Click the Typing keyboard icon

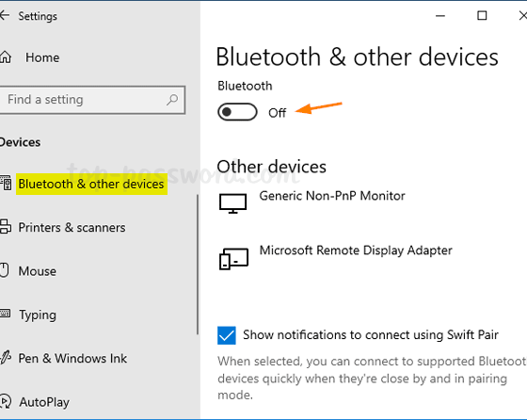click(x=6, y=314)
